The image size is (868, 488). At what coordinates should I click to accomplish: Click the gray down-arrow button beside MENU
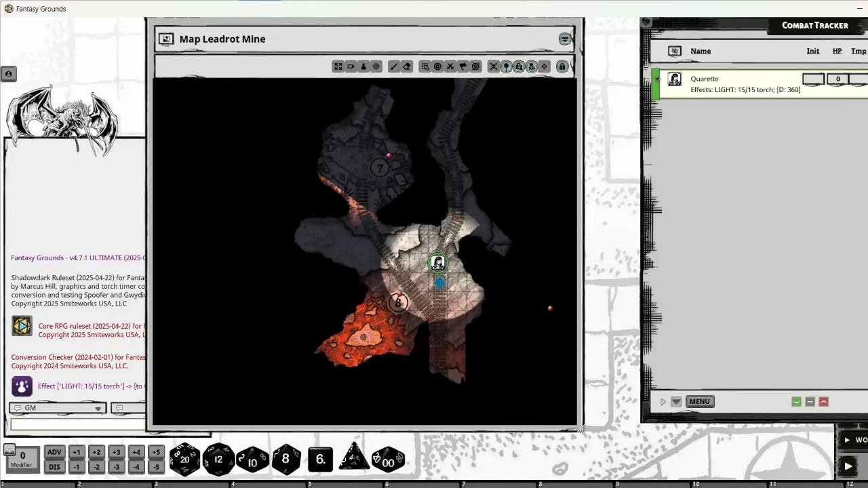[x=676, y=401]
